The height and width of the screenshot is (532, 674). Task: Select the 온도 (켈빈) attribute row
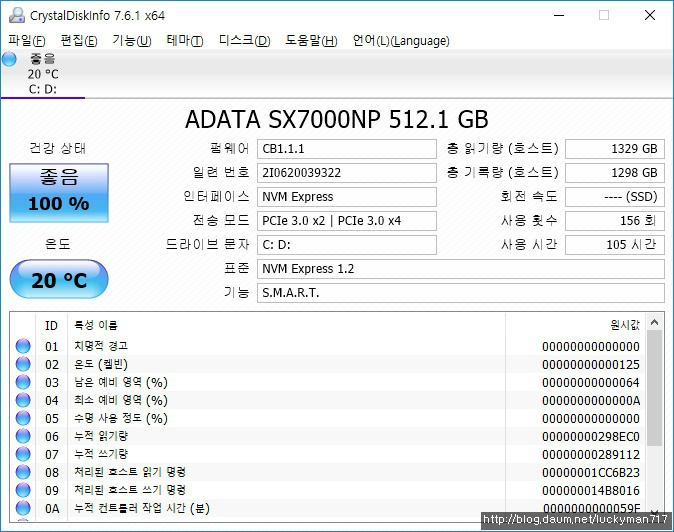click(x=328, y=364)
